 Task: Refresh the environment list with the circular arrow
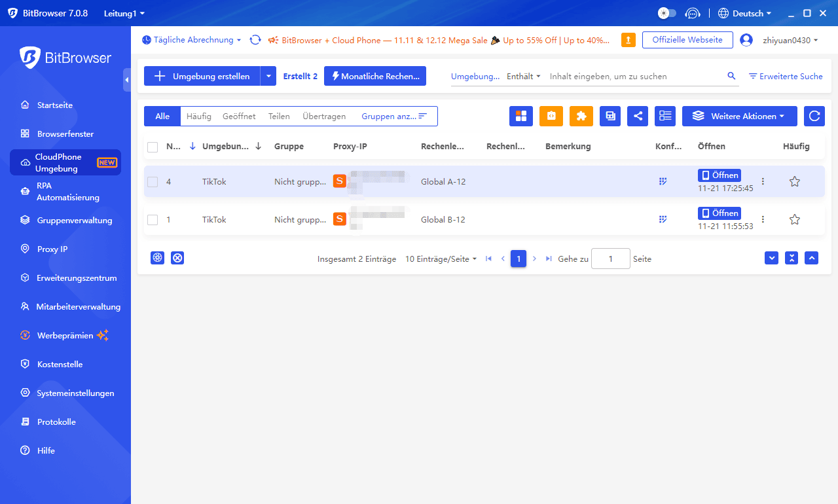814,116
